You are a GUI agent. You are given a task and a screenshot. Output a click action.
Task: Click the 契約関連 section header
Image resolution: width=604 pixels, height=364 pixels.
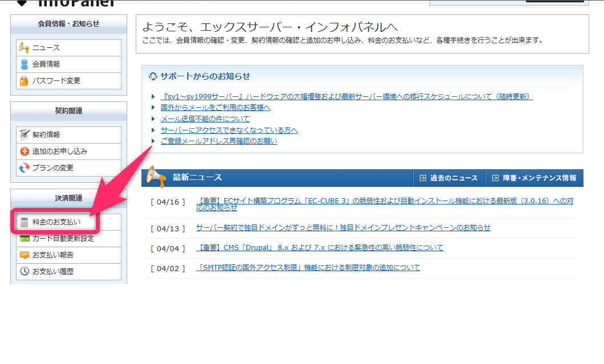[68, 111]
